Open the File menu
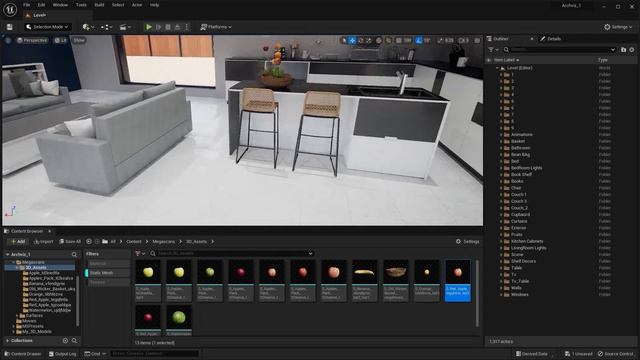640x360 pixels. pyautogui.click(x=27, y=5)
